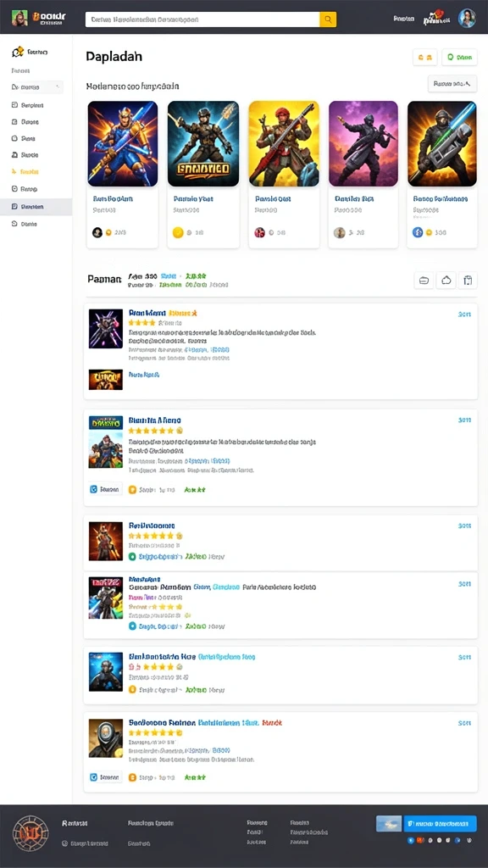The width and height of the screenshot is (488, 868).
Task: Click the clipboard icon button in list header
Action: tap(468, 280)
